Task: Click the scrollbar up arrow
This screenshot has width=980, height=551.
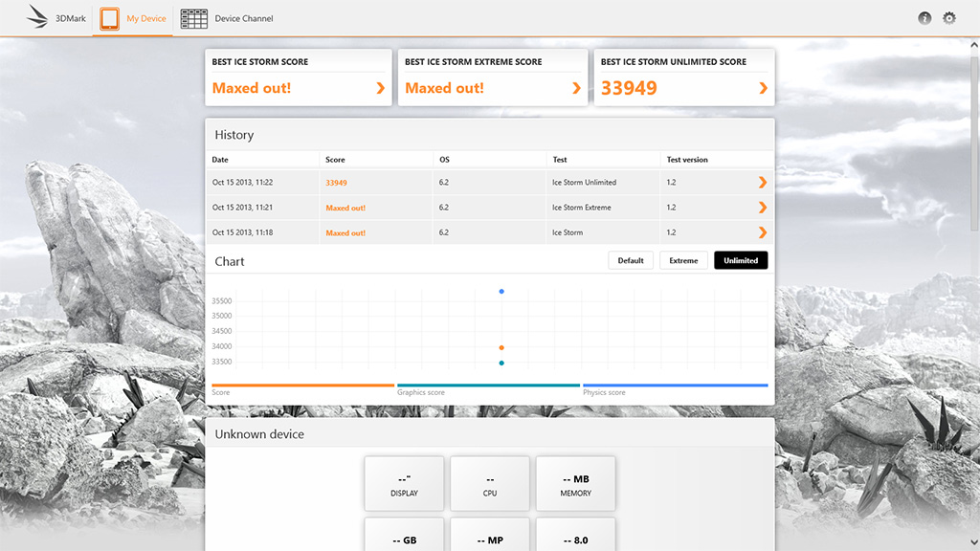Action: tap(973, 45)
